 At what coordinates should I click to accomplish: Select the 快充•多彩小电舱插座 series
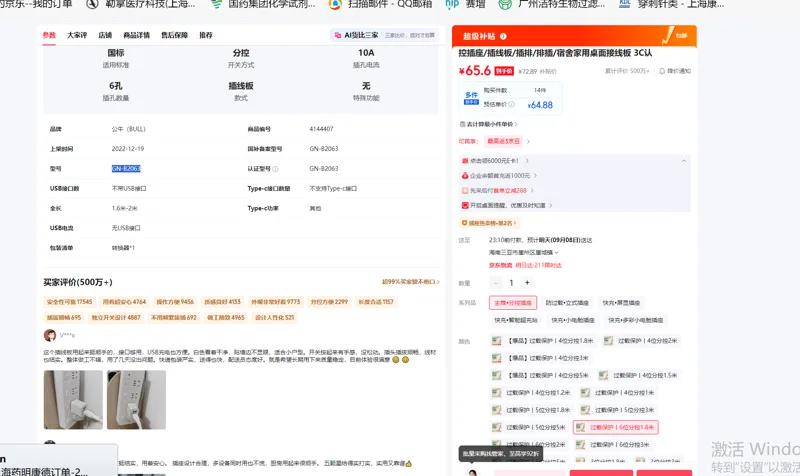click(635, 320)
